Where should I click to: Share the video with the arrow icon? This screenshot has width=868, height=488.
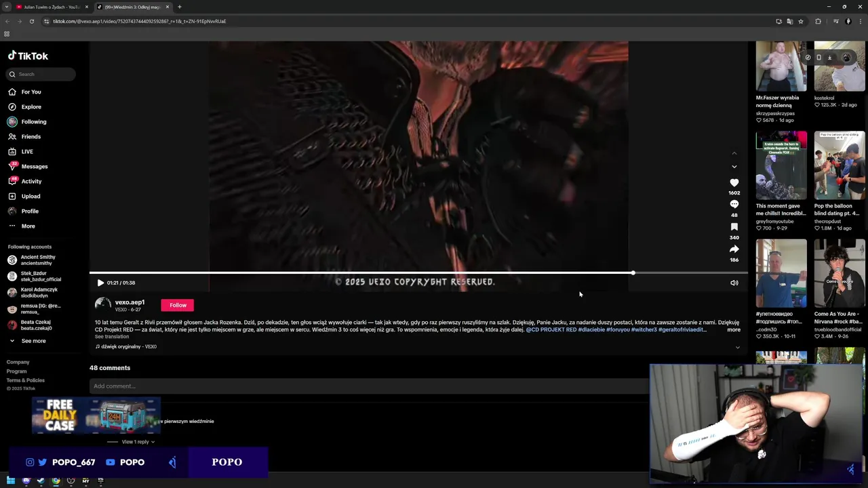coord(734,249)
